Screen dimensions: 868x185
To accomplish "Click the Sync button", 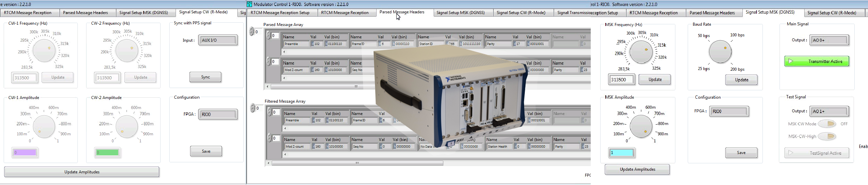I will pyautogui.click(x=205, y=77).
